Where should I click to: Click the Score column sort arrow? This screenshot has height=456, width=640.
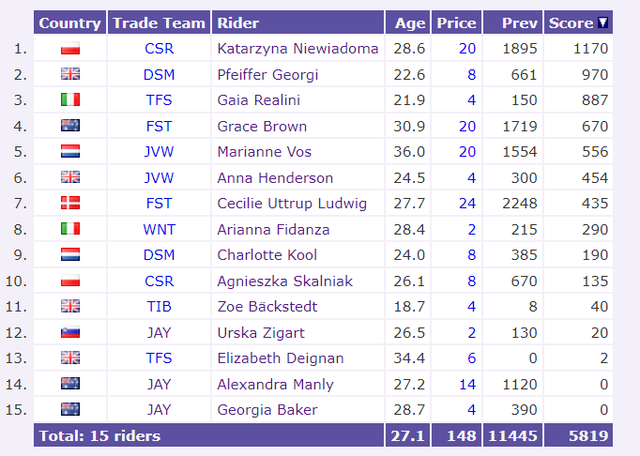(x=603, y=22)
